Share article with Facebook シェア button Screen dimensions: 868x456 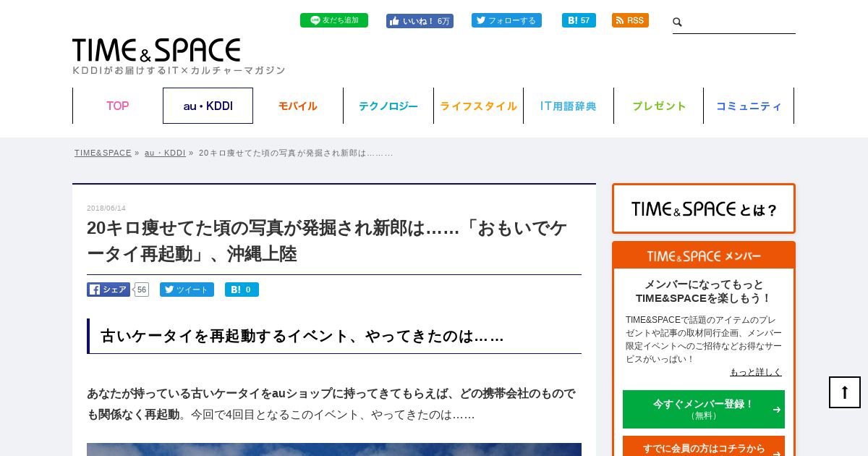[109, 290]
